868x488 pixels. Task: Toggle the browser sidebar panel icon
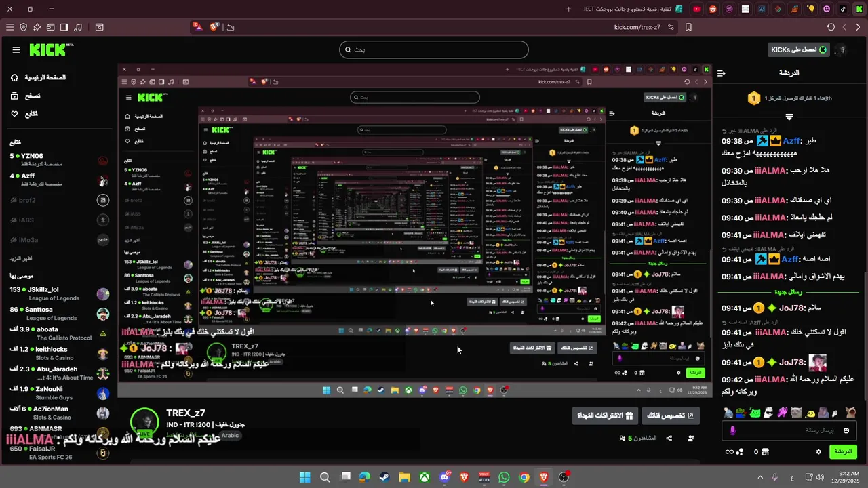point(64,27)
